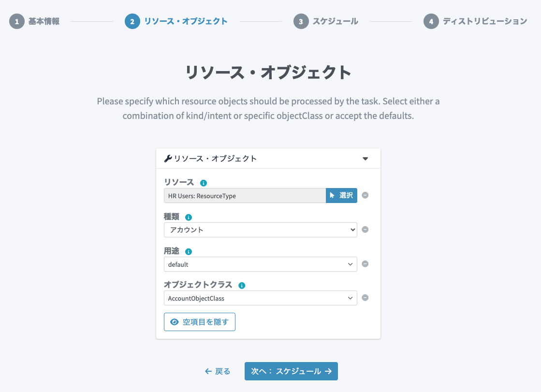
Task: Remove the 用途 field with minus icon
Action: click(365, 264)
